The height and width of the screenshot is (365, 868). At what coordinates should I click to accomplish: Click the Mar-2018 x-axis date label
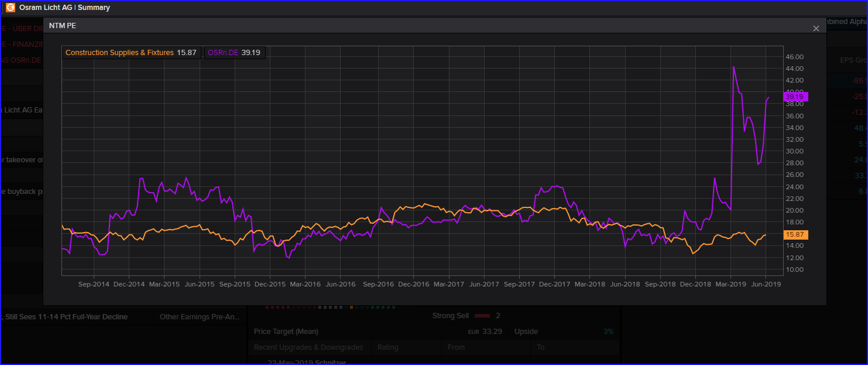click(589, 284)
